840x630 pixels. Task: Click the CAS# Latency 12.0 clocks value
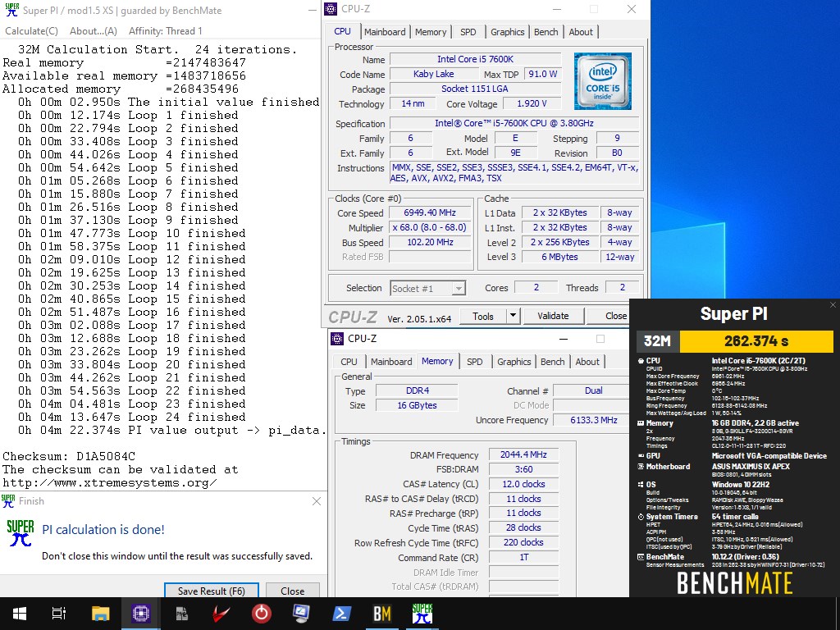pos(523,484)
